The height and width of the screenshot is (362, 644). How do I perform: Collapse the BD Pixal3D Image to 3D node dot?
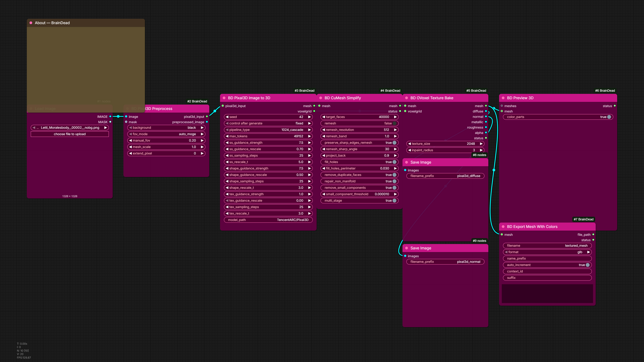(224, 98)
